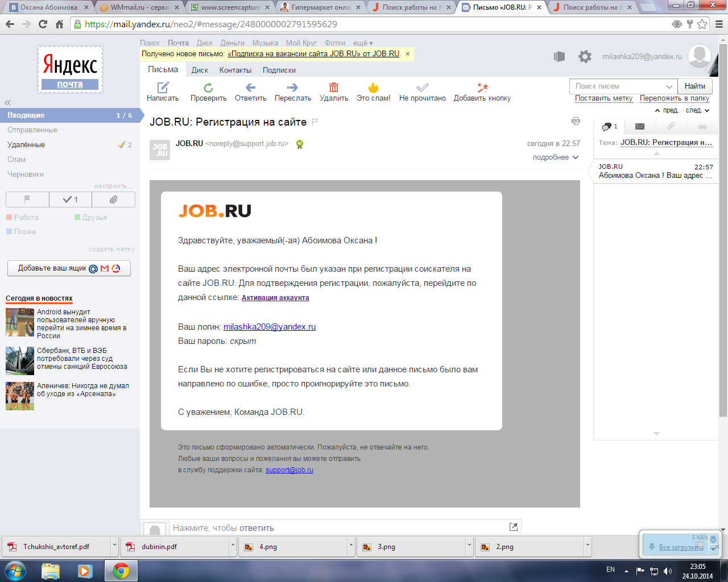The image size is (728, 582).
Task: Switch to Подписки tab
Action: 279,70
